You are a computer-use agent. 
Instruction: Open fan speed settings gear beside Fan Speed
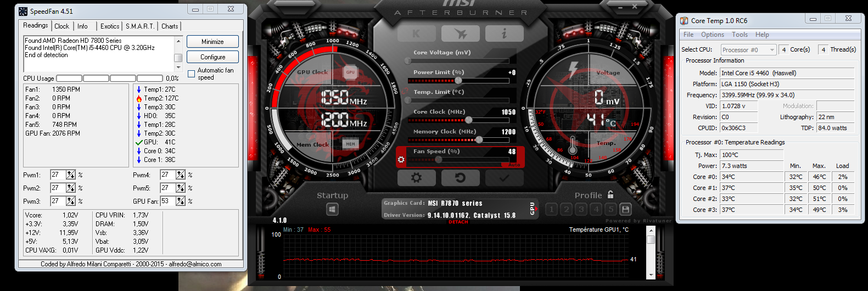pos(401,160)
